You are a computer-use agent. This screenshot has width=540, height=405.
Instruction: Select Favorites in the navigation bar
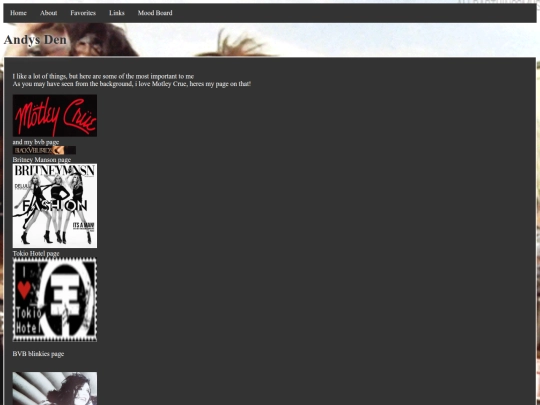click(83, 13)
